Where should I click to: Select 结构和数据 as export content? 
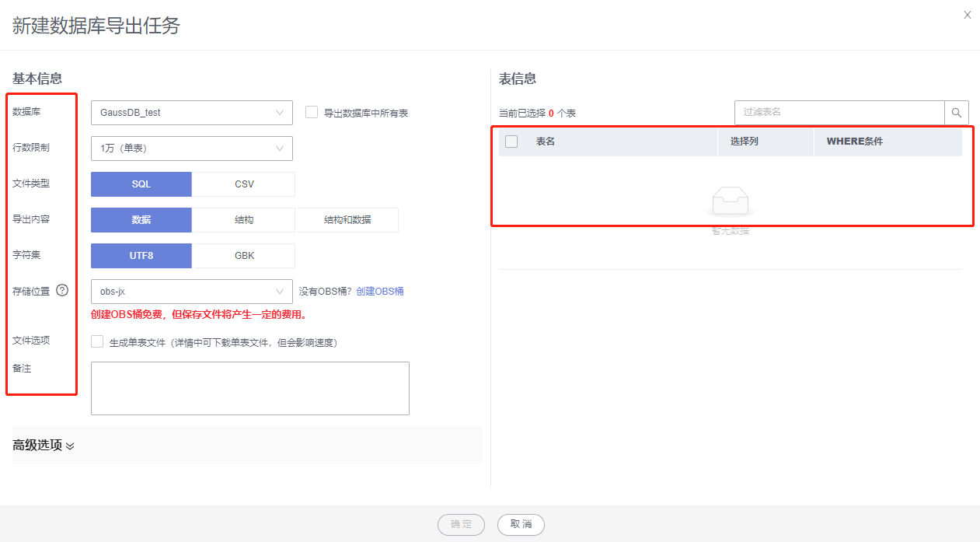pyautogui.click(x=347, y=220)
